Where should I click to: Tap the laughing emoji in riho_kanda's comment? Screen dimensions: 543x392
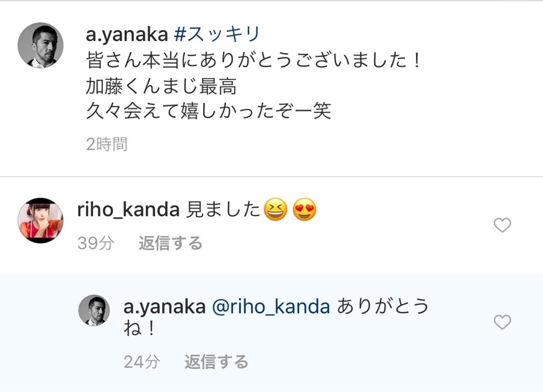click(x=275, y=210)
